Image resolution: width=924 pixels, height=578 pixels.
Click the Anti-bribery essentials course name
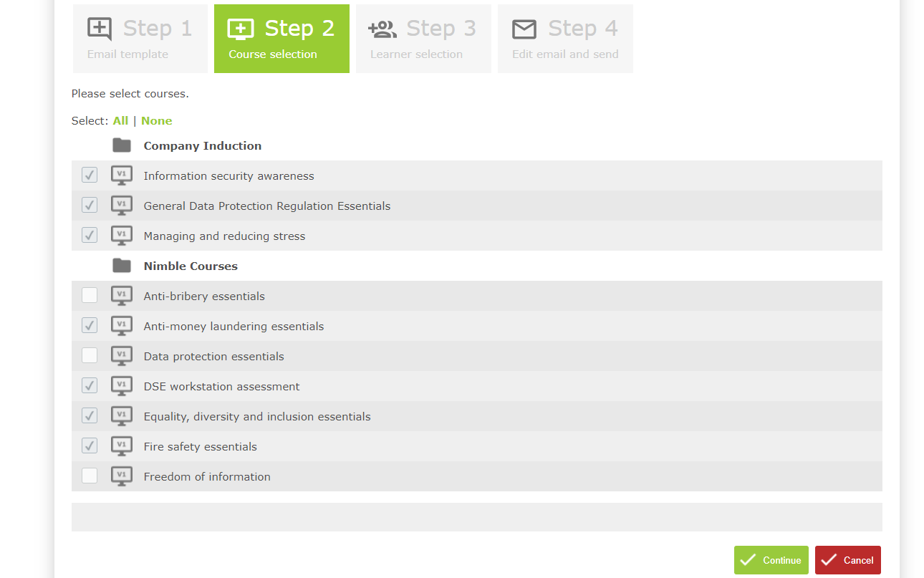point(204,297)
